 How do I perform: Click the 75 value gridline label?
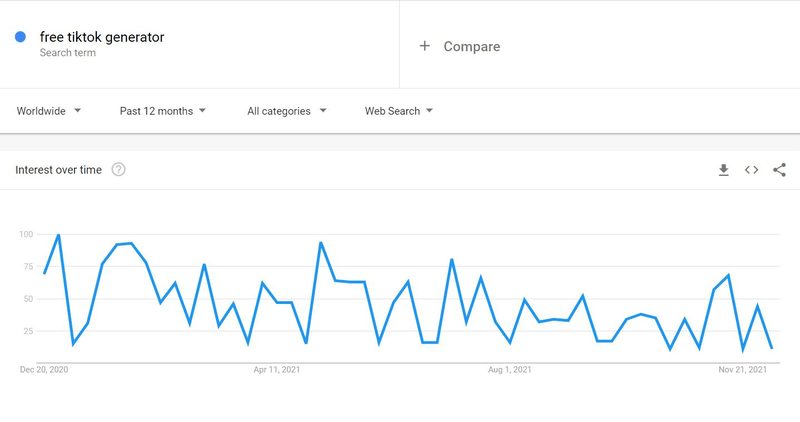click(x=28, y=266)
